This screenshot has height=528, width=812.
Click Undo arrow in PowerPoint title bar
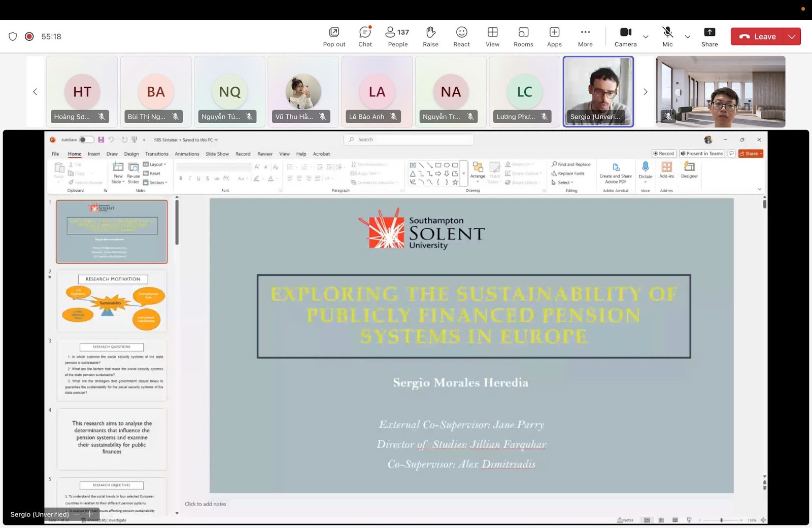(111, 139)
